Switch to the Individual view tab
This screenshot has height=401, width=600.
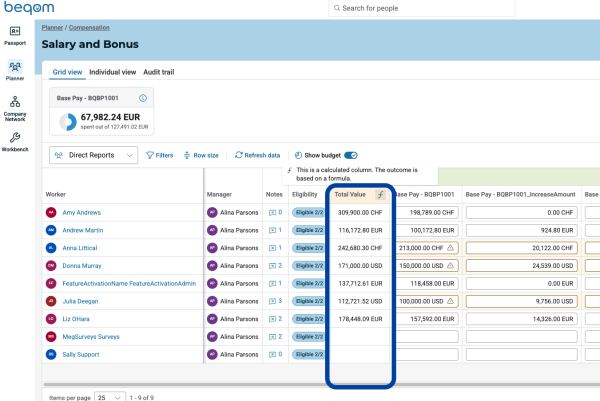(x=112, y=72)
